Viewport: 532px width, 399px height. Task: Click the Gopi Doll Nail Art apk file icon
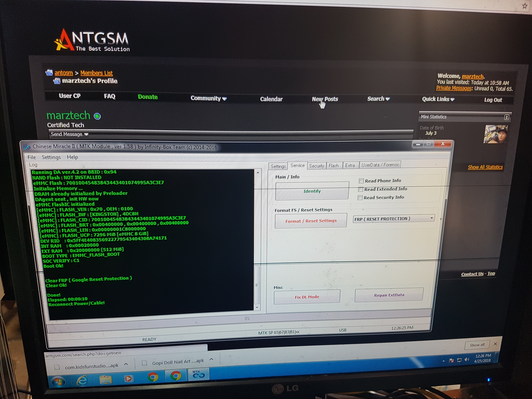tap(144, 362)
